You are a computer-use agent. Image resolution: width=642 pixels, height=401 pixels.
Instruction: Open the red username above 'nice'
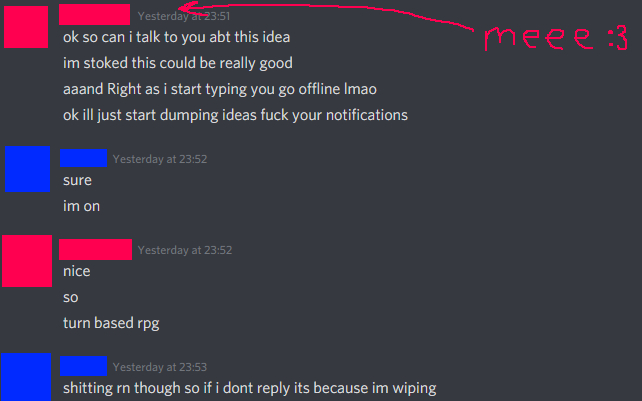click(95, 249)
